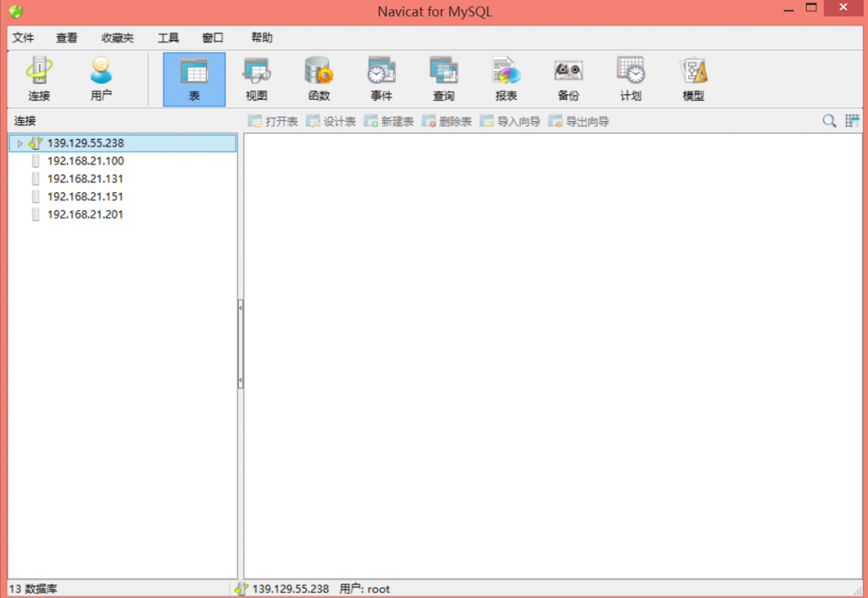Click 新建表 (New Table) button
This screenshot has height=598, width=868.
pos(388,121)
